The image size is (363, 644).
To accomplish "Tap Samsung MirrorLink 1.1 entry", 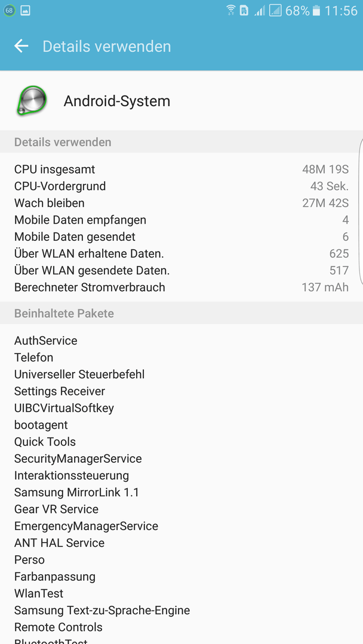I will coord(76,492).
